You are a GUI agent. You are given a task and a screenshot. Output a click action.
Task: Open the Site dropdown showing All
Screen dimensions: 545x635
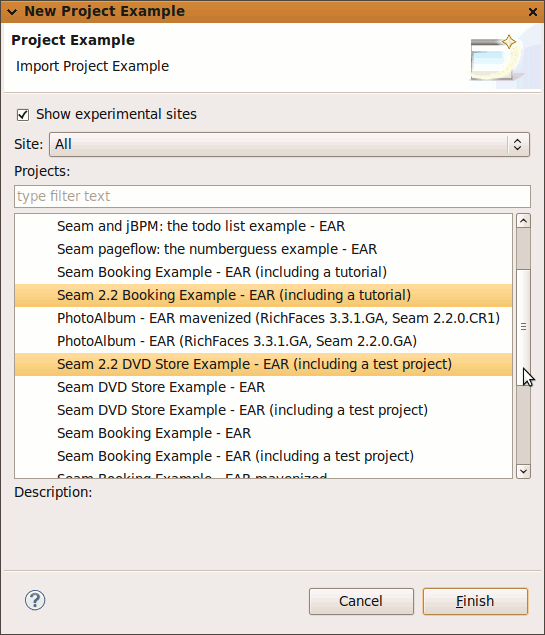(289, 144)
